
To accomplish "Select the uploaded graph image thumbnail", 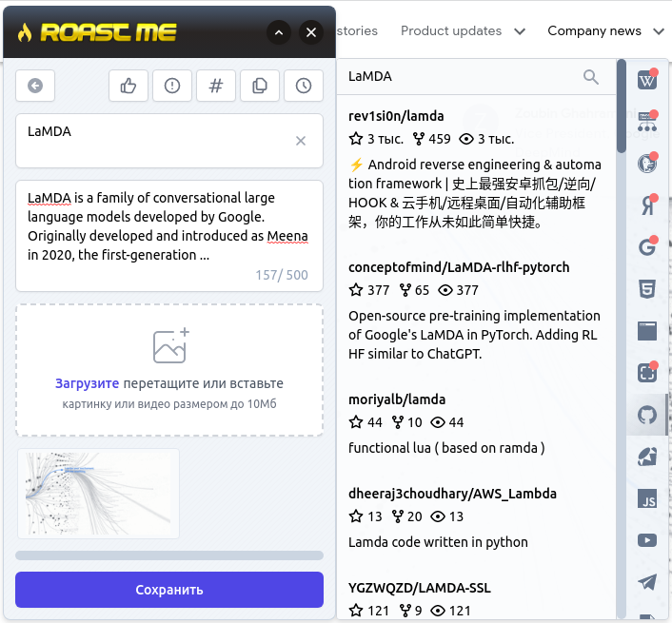I will 98,494.
